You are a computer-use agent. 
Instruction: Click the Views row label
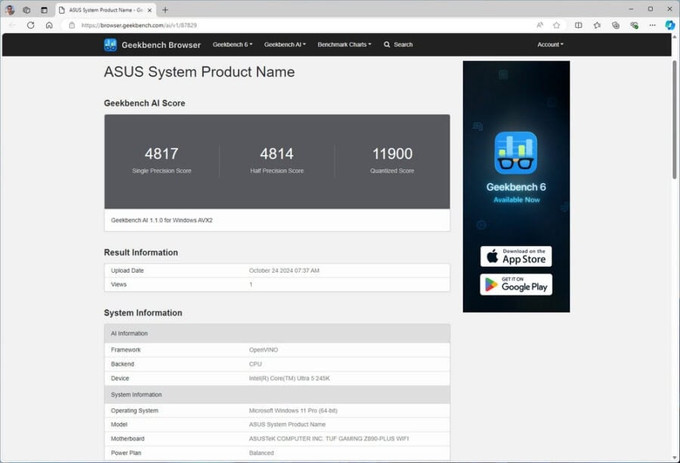119,284
